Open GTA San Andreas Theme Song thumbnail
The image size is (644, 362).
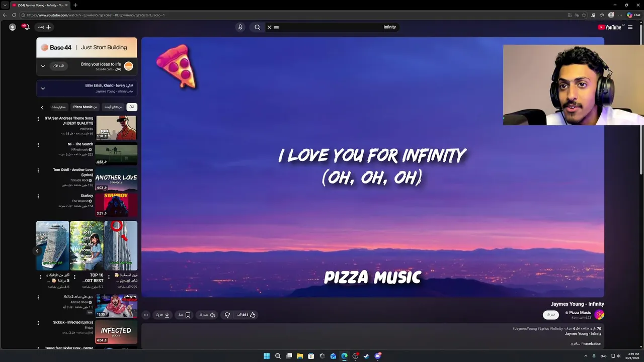point(116,128)
